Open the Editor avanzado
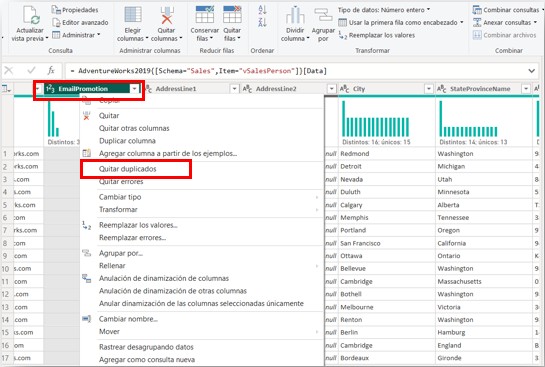 click(80, 22)
